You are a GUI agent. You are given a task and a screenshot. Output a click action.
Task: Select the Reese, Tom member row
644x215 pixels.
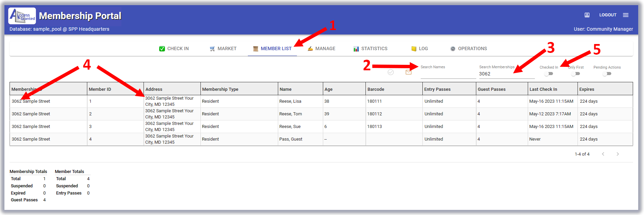[290, 114]
